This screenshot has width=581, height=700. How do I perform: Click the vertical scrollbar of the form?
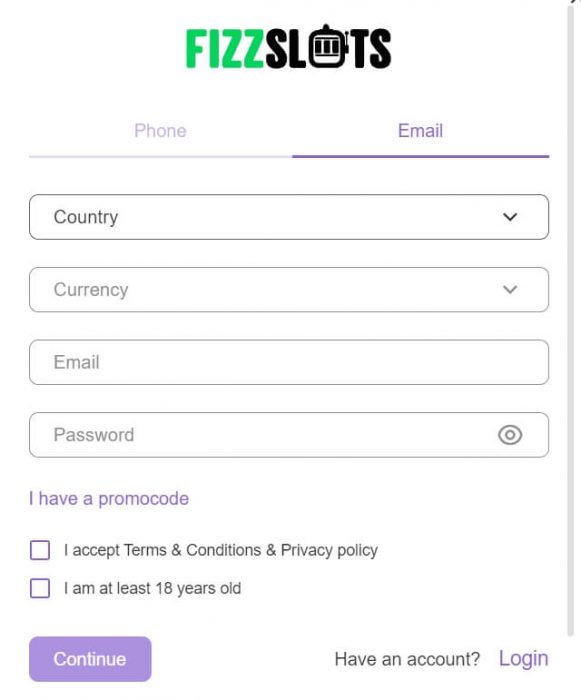570,321
